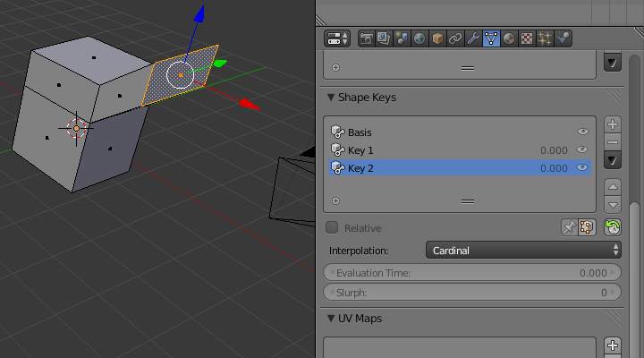Click the white manipulator center circle
This screenshot has height=358, width=644.
coord(181,75)
